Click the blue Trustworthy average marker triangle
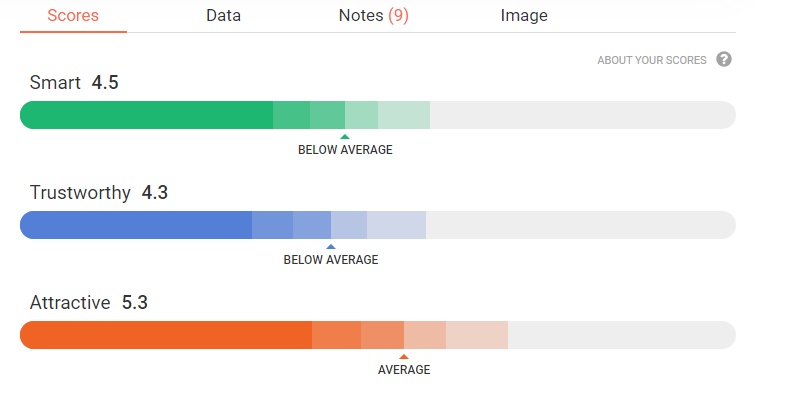Image resolution: width=789 pixels, height=409 pixels. click(x=331, y=247)
